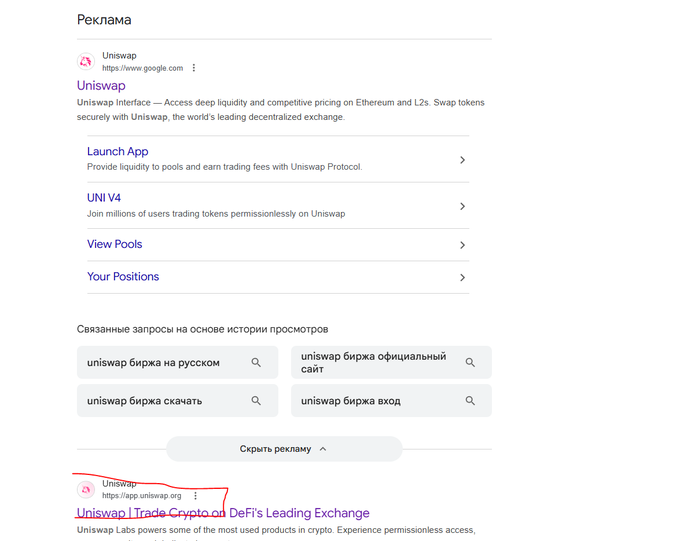
Task: Click the 'Uniswap Interface' ad description text
Action: click(x=281, y=110)
